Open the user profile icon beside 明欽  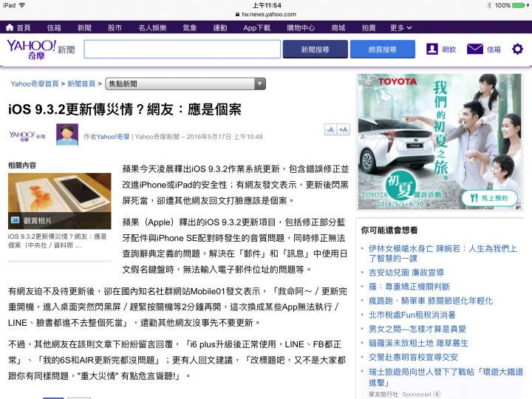pyautogui.click(x=432, y=50)
